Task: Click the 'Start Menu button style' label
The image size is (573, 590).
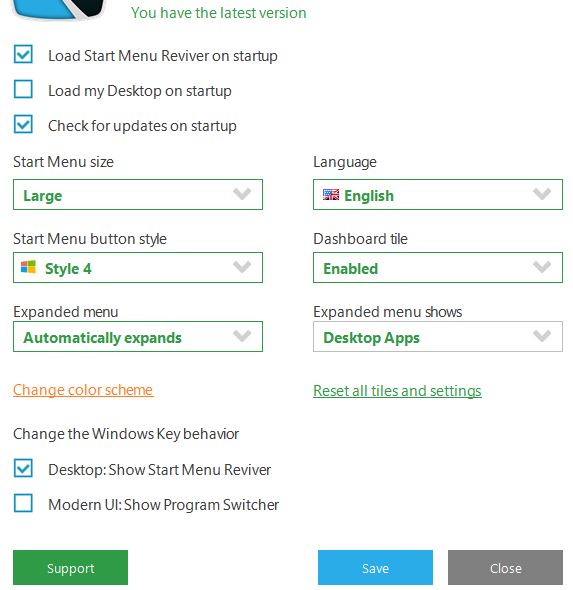Action: [x=90, y=239]
